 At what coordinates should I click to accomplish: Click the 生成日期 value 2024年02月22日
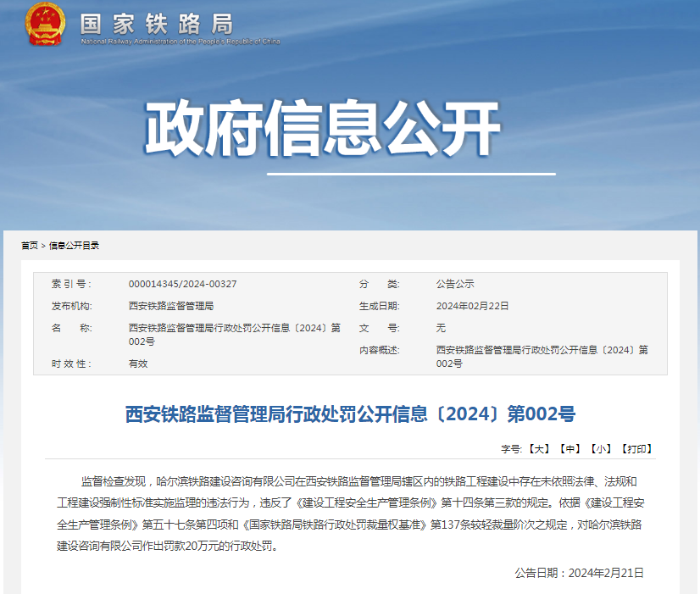click(474, 307)
